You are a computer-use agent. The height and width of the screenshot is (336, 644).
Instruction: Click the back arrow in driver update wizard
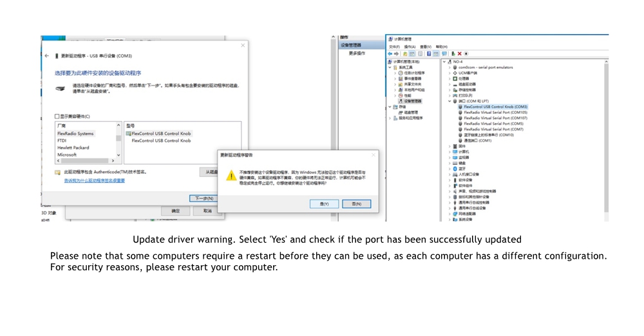pos(47,56)
